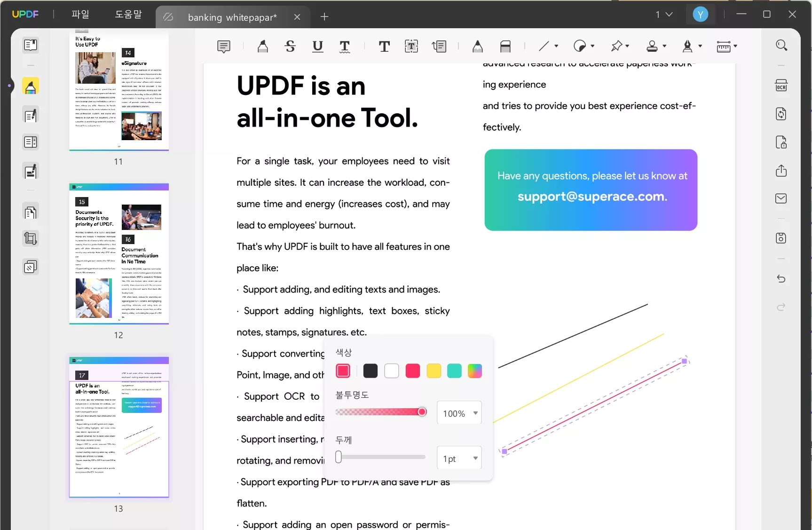The height and width of the screenshot is (530, 812).
Task: Expand the Stamp tool dropdown arrow
Action: pyautogui.click(x=664, y=46)
